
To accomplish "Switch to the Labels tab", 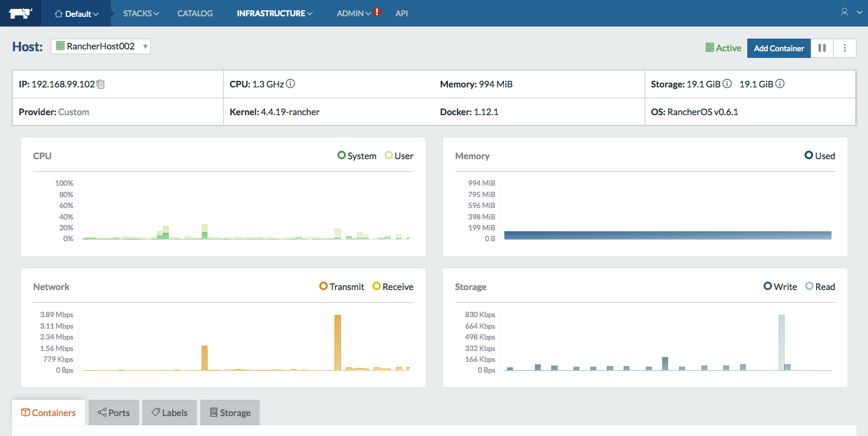I will pos(169,412).
